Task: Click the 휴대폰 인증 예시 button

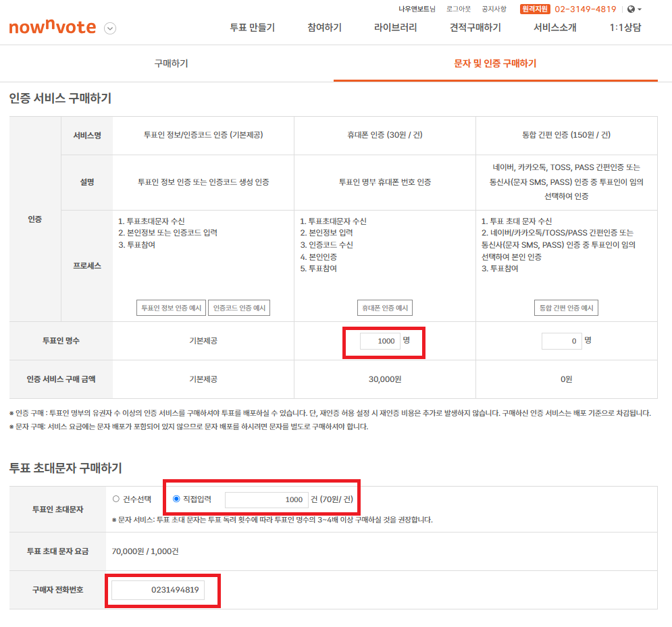Action: tap(385, 308)
